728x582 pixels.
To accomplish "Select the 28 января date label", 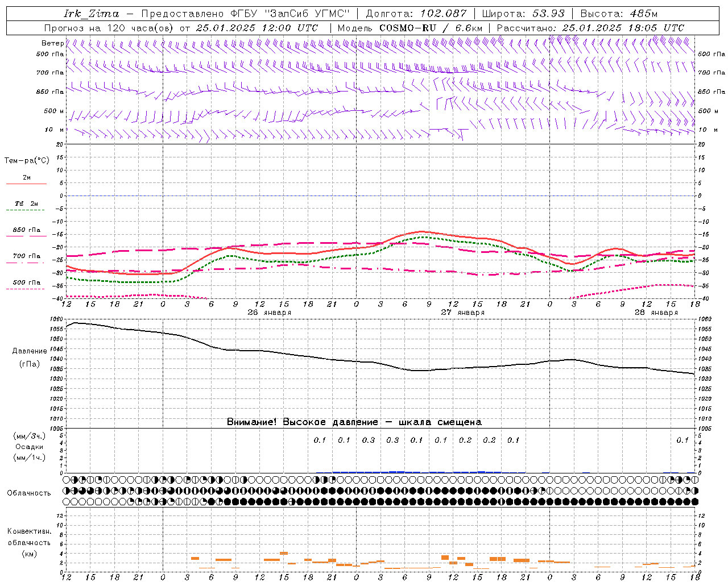I will 656,313.
